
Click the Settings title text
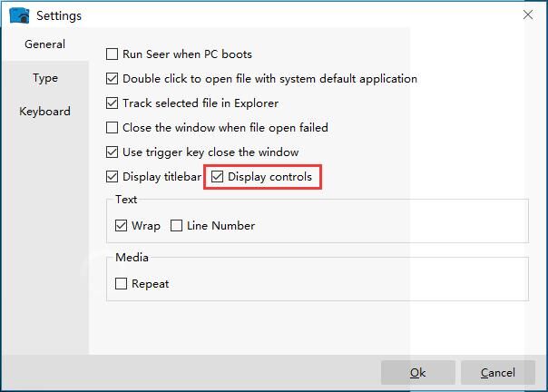[59, 15]
